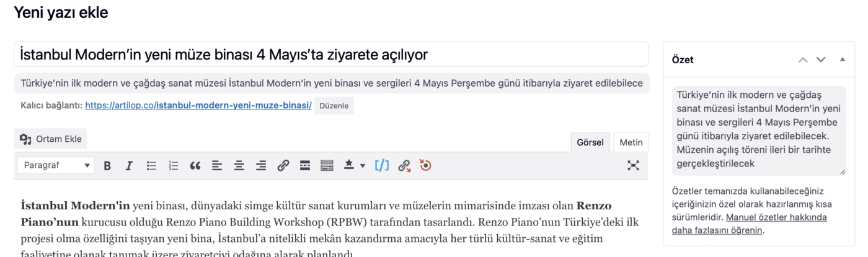Click the 'Kalıcı bağlantı:' label
Viewport: 868px width, 257px height.
(x=51, y=105)
